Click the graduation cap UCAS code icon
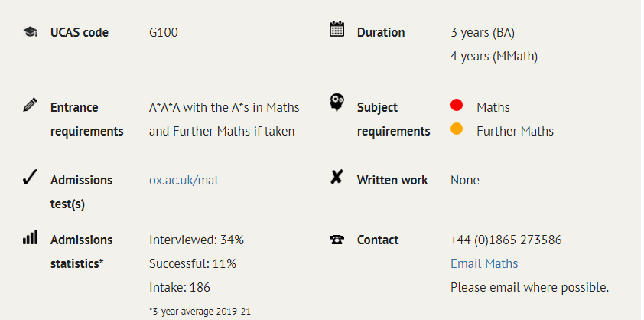 coord(30,32)
